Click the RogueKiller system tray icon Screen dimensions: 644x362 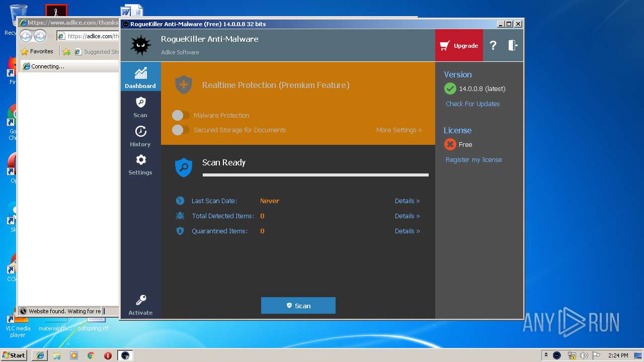pyautogui.click(x=557, y=355)
